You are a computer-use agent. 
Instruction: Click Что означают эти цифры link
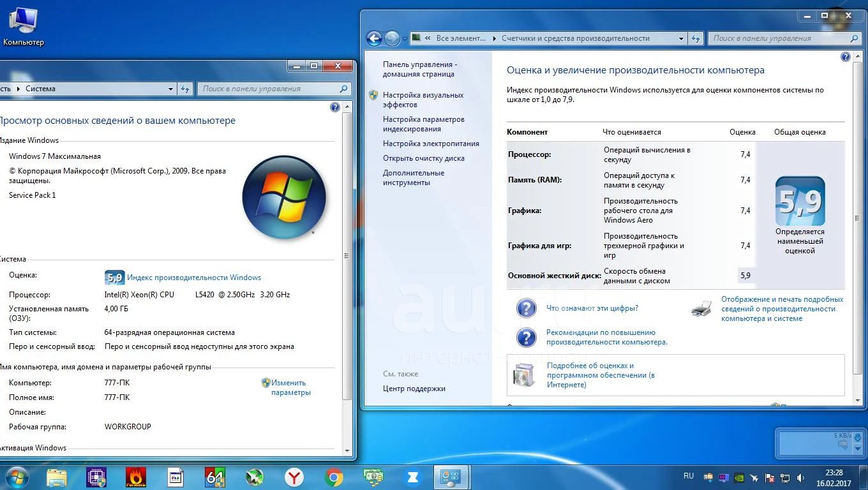point(592,308)
